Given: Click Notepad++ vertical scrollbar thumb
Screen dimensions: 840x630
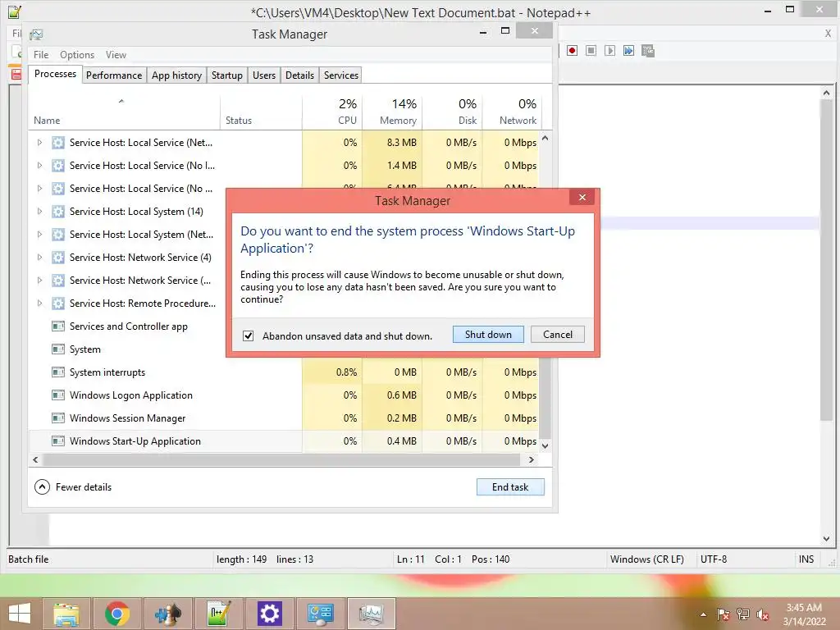Looking at the screenshot, I should [826, 260].
